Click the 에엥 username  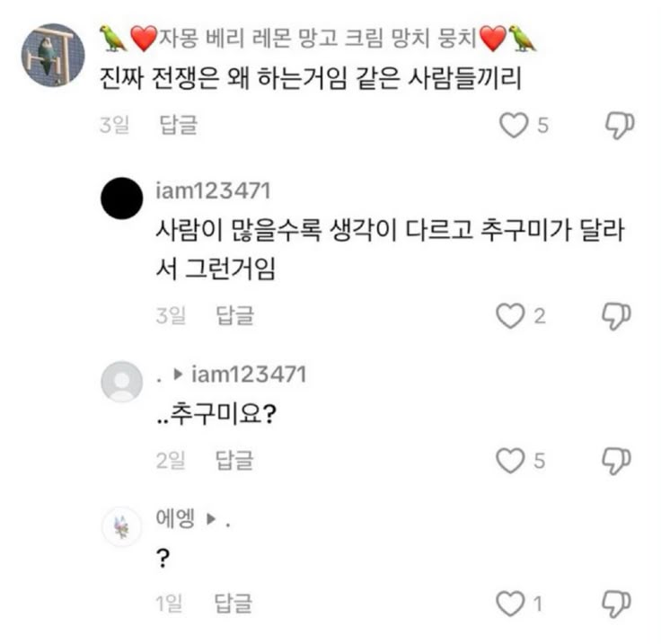[176, 518]
